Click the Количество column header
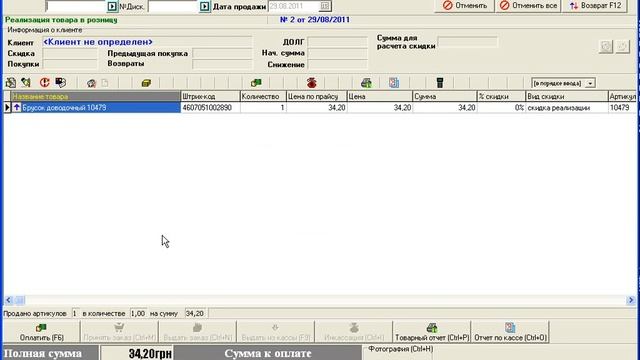The image size is (640, 360). coord(263,97)
